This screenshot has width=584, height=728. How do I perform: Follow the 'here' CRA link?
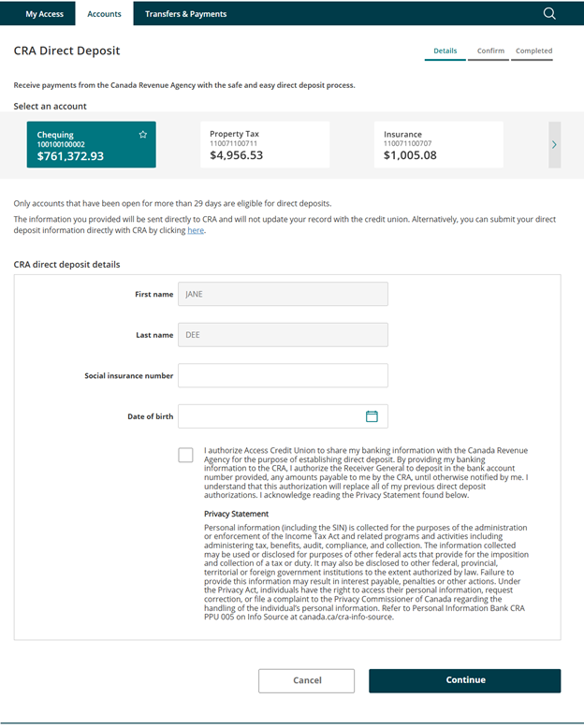[x=195, y=230]
